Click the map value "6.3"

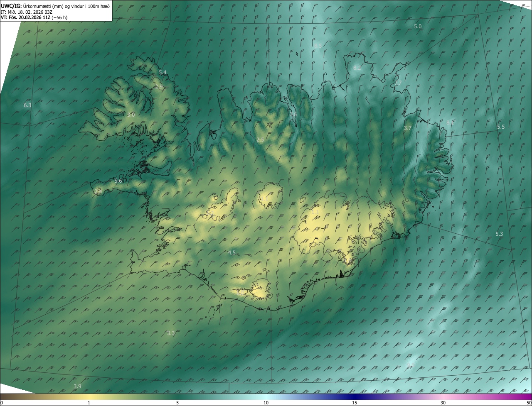[x=27, y=105]
